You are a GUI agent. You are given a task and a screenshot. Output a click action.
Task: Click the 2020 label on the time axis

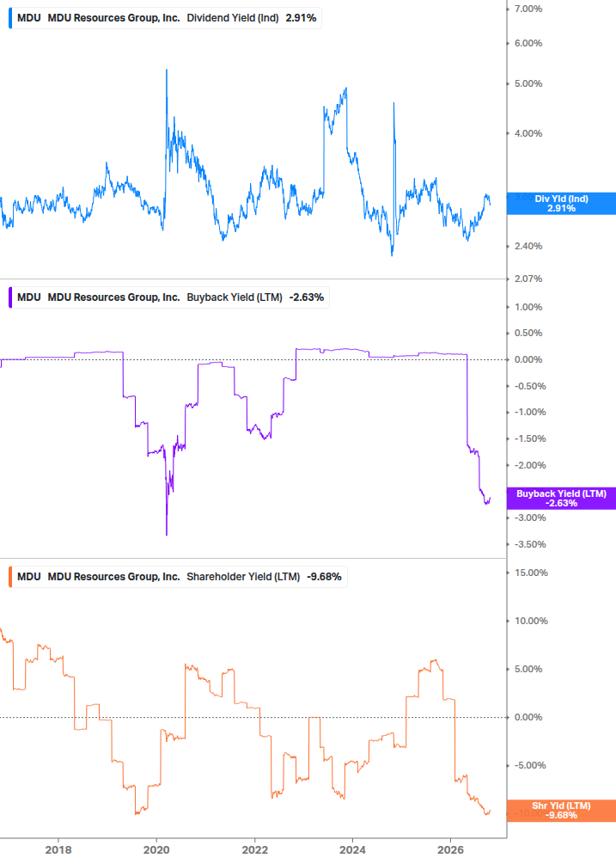[x=156, y=849]
